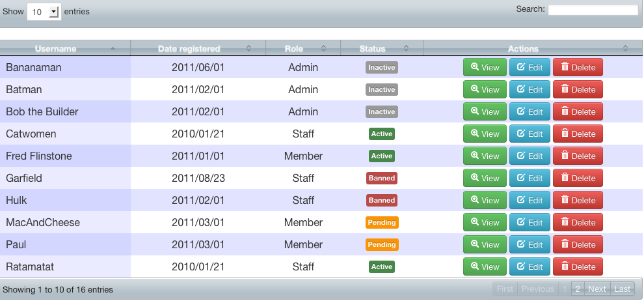Viewport: 644px width, 301px height.
Task: Jump to the Last page
Action: click(623, 289)
